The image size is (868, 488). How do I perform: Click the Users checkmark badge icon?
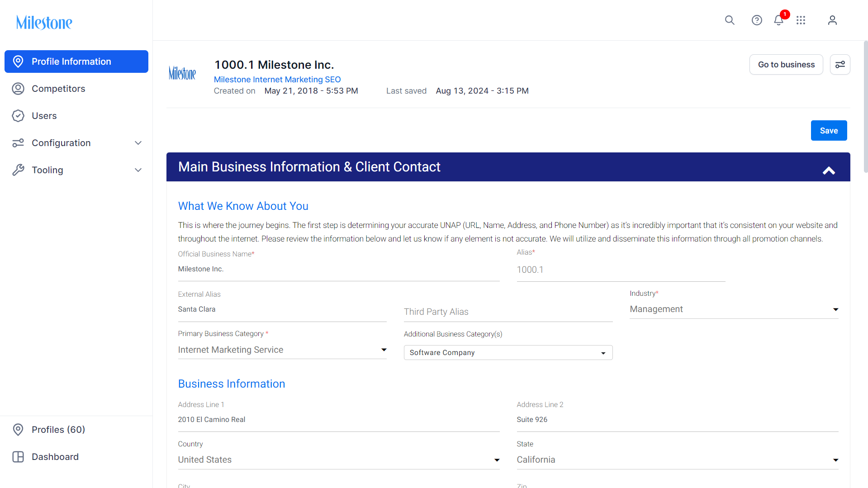[18, 116]
